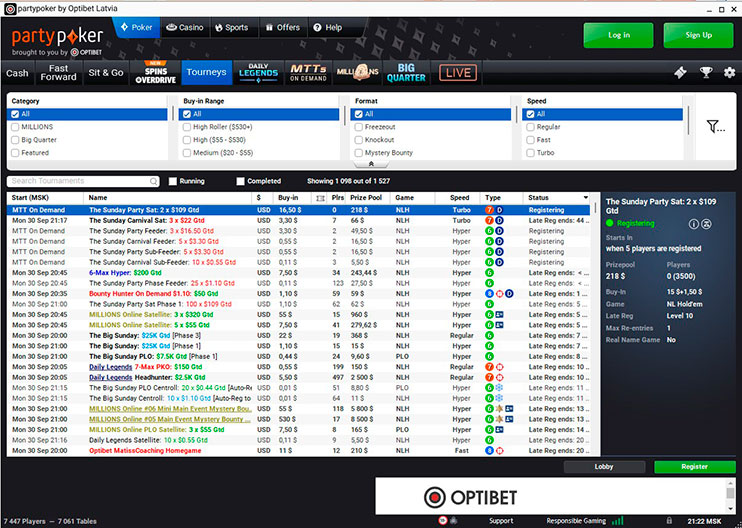Image resolution: width=742 pixels, height=528 pixels.
Task: Check Big Quarter category filter
Action: (15, 140)
